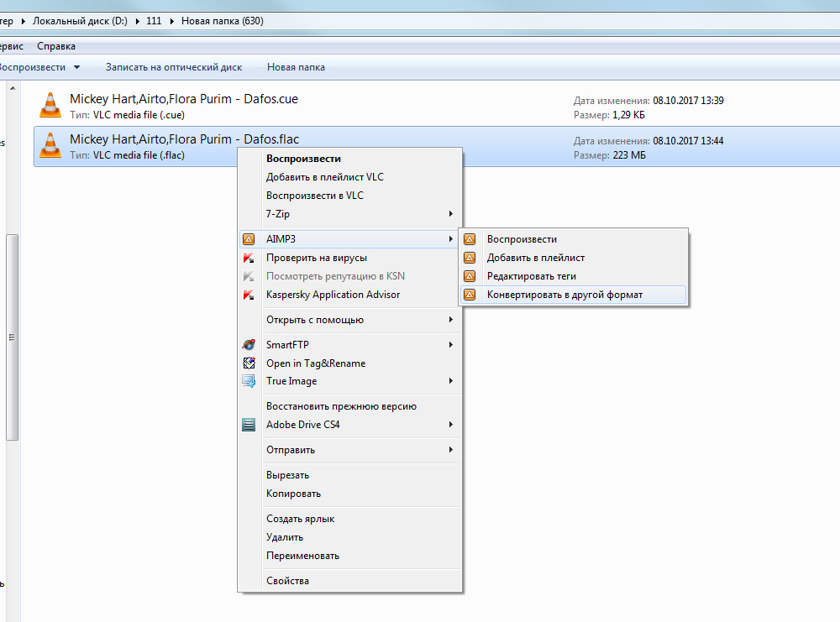Select Вырезать in context menu
The height and width of the screenshot is (622, 840).
coord(349,475)
